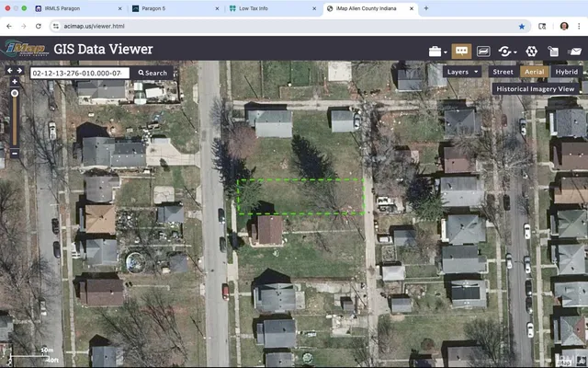Go to previous map extent arrow
The width and height of the screenshot is (588, 368).
coord(10,71)
